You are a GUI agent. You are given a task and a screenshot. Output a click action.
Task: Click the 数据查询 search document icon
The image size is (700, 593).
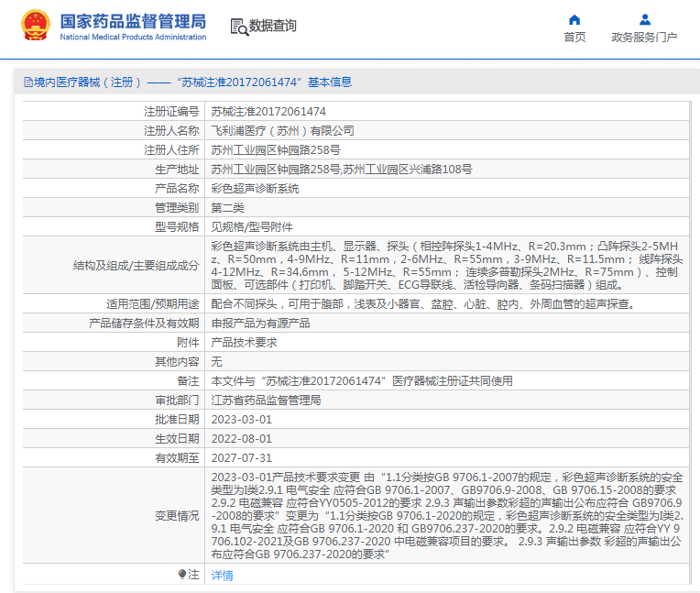239,27
